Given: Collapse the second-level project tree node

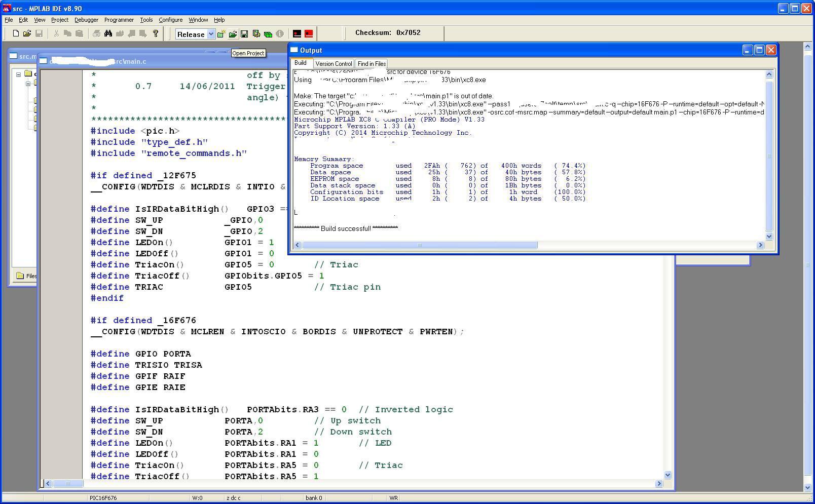Looking at the screenshot, I should 28,84.
